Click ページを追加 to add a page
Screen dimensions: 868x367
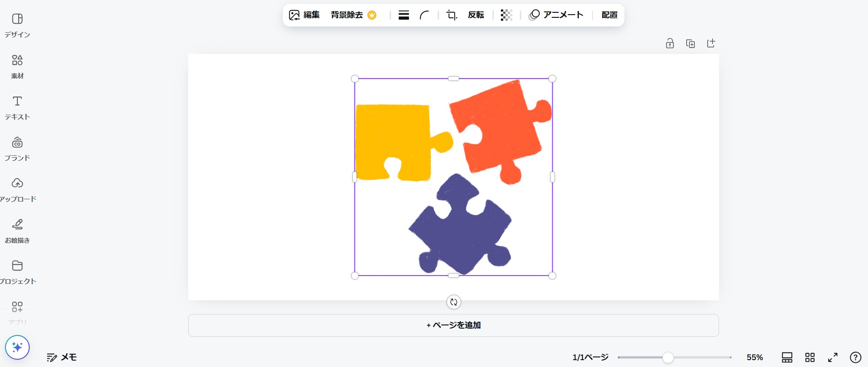coord(453,325)
